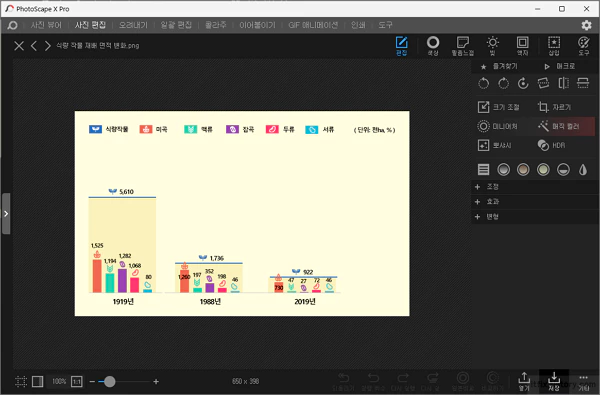Apply the green circle tint filter
600x395 pixels.
[x=543, y=170]
